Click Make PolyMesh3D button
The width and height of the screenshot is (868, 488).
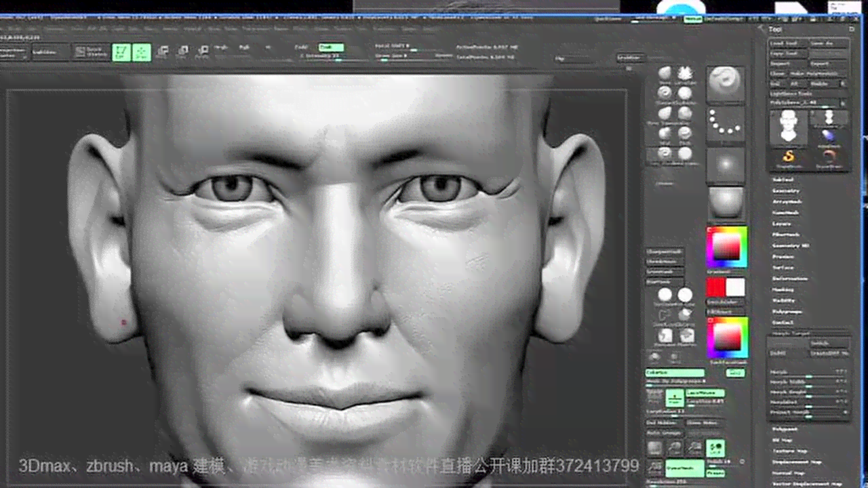(x=817, y=73)
